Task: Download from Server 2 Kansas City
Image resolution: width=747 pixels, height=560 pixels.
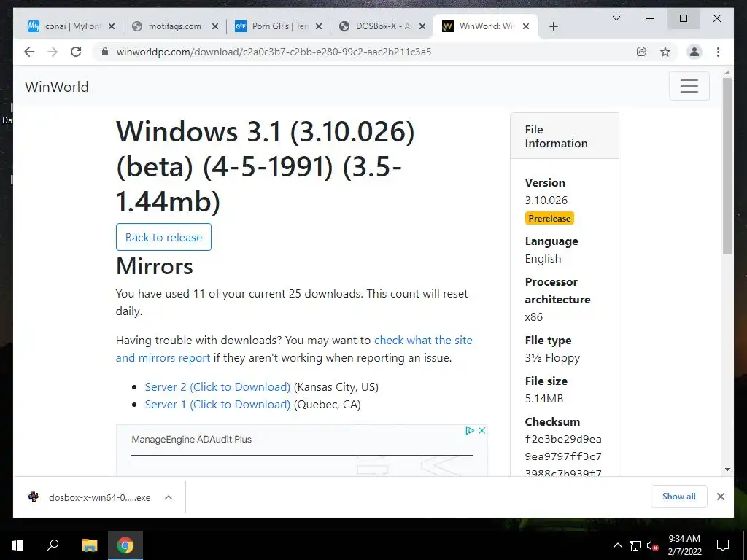Action: tap(217, 386)
